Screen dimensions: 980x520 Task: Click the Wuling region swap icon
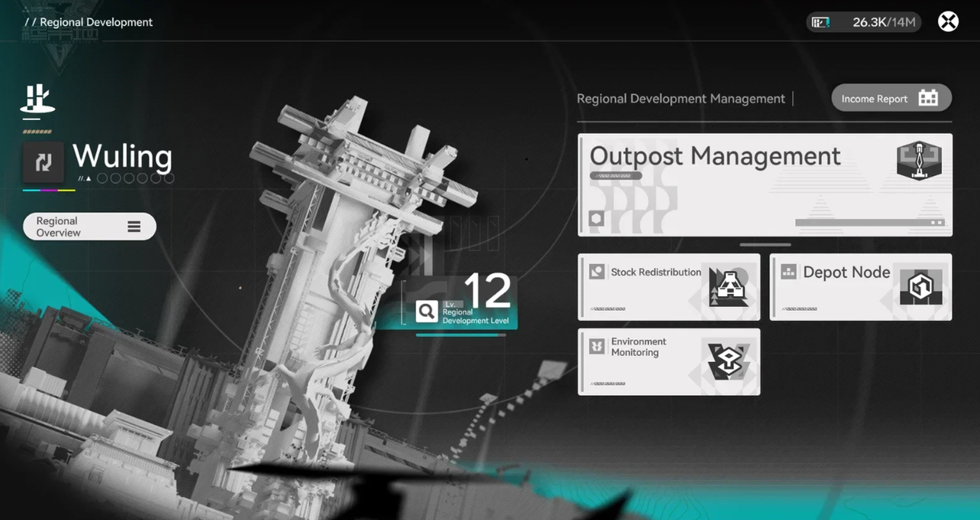pos(43,162)
